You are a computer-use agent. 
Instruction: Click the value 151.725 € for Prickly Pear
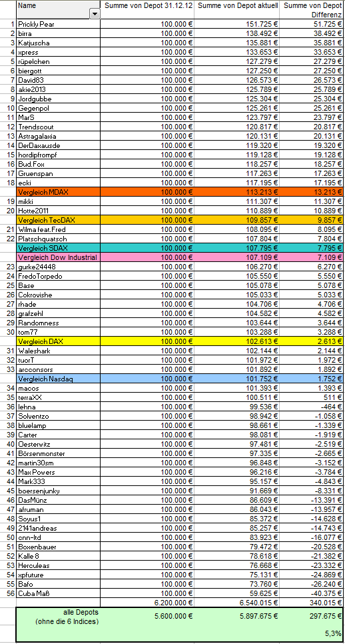click(237, 24)
